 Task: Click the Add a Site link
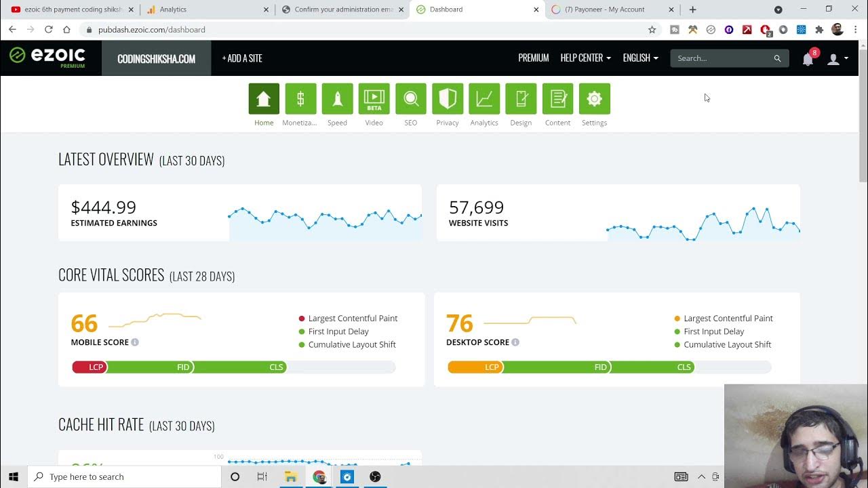242,58
